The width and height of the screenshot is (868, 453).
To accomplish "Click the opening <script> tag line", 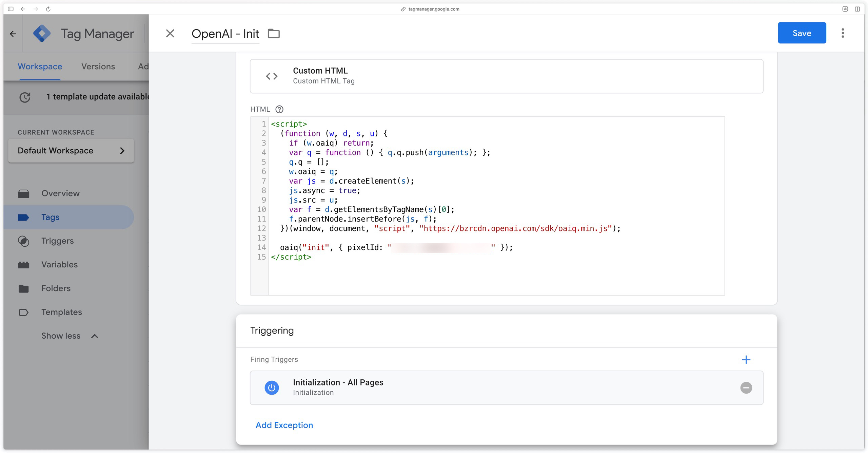I will pyautogui.click(x=289, y=124).
